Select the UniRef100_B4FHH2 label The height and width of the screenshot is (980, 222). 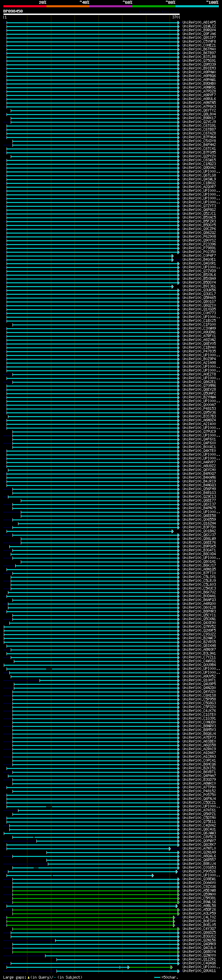click(x=199, y=145)
